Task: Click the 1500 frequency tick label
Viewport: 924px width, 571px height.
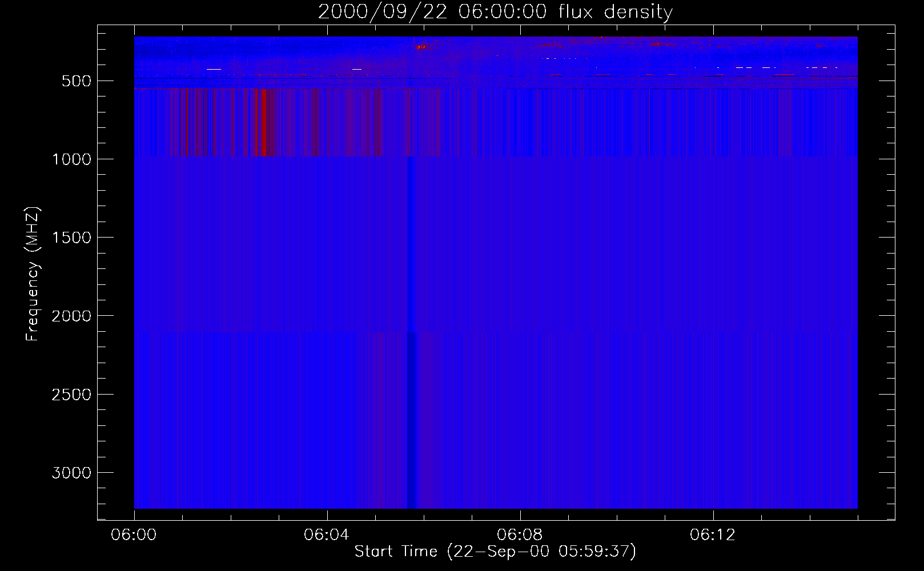Action: (x=71, y=238)
